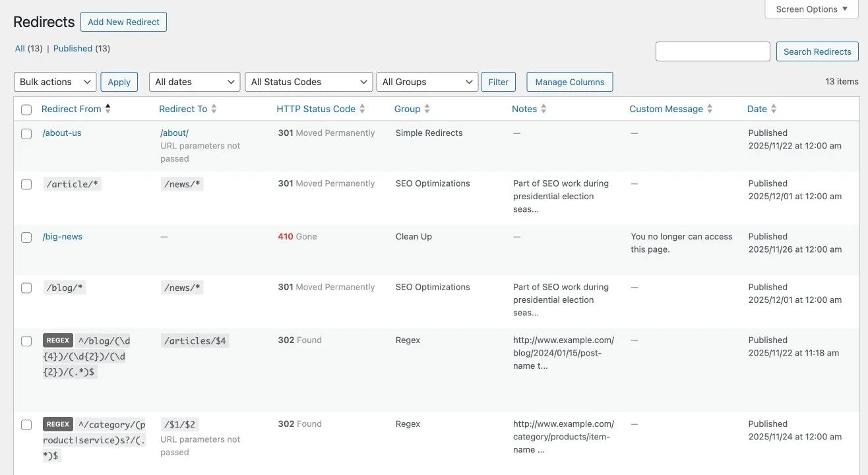This screenshot has width=868, height=475.
Task: Tick the checkbox for /big-news
Action: (26, 237)
